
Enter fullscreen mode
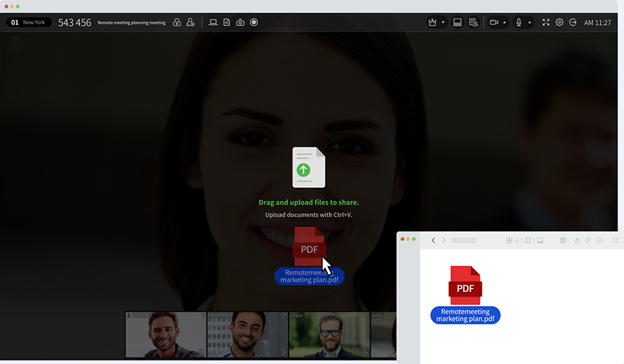[x=546, y=22]
